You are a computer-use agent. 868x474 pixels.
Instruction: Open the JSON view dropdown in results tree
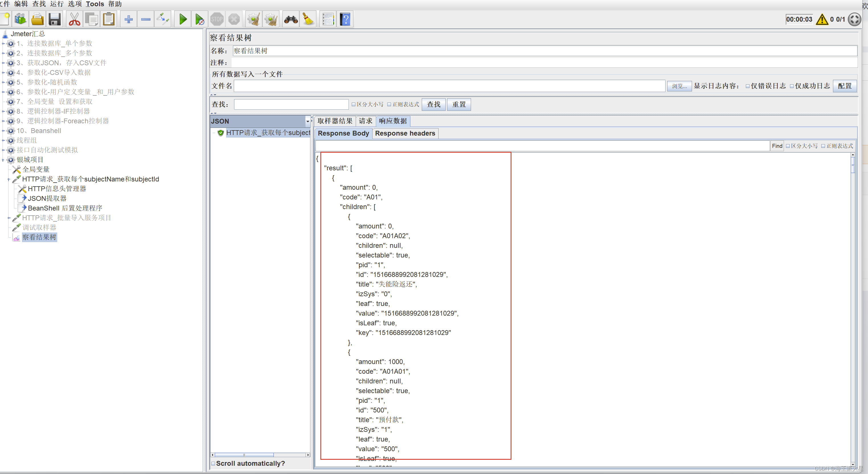(x=307, y=121)
